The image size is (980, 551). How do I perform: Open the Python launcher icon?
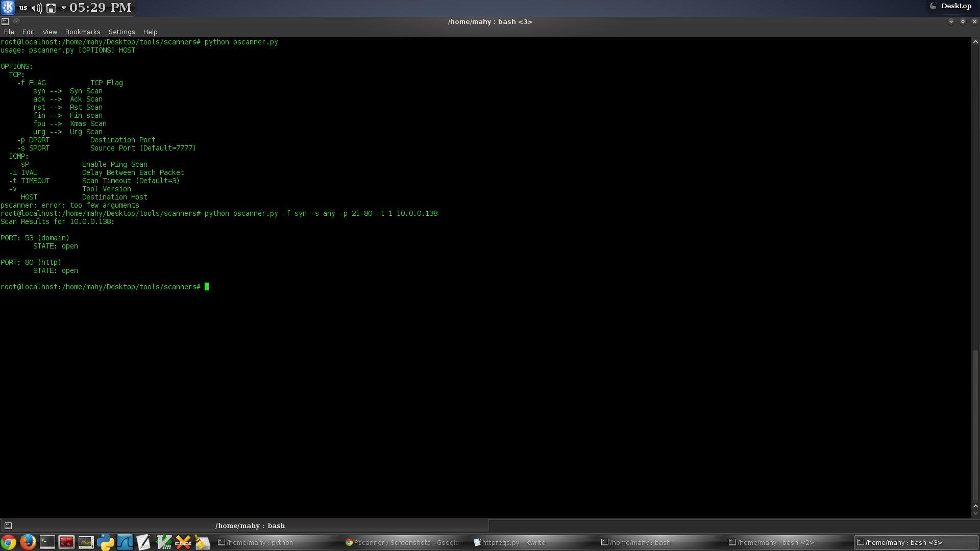(x=105, y=542)
